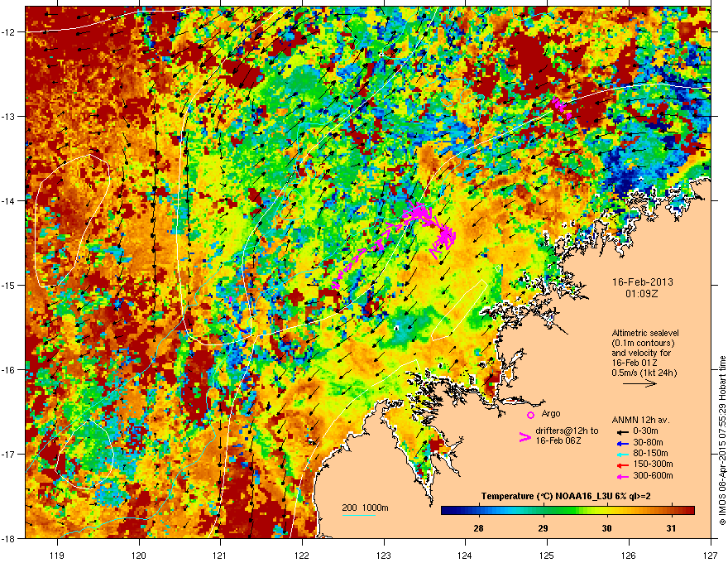
Task: Click the IMOS copyright timestamp text
Action: point(722,440)
